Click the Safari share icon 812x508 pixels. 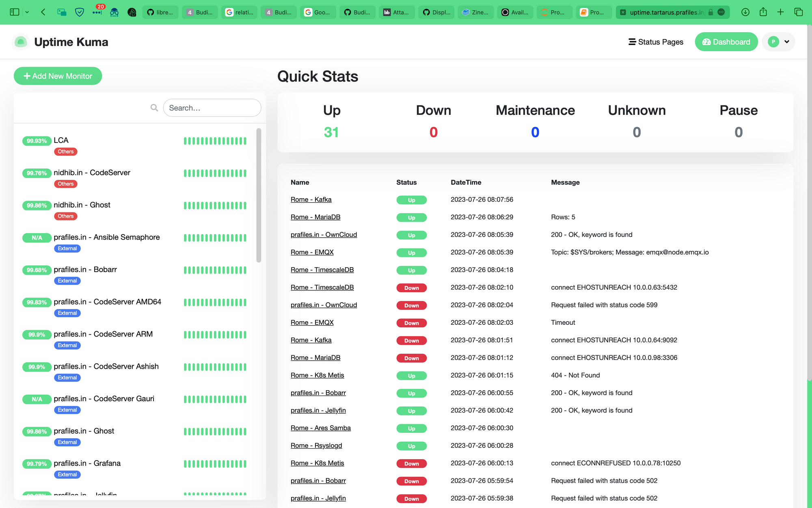coord(763,12)
